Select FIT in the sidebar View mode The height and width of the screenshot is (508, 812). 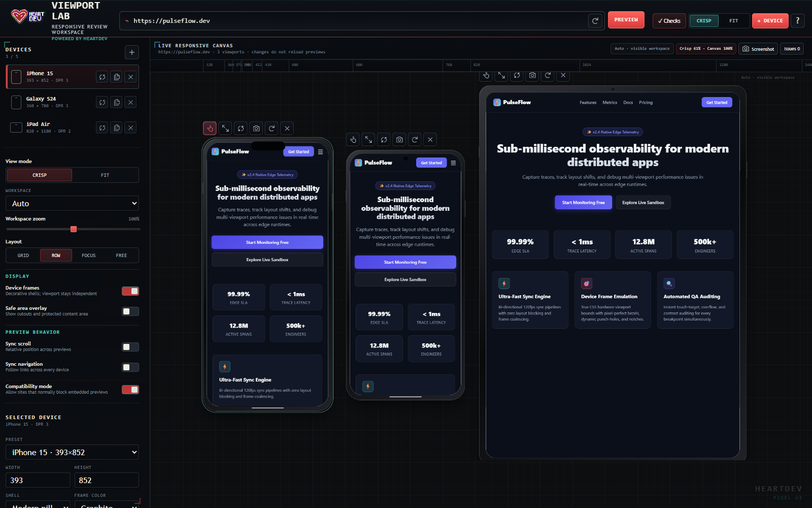coord(105,175)
